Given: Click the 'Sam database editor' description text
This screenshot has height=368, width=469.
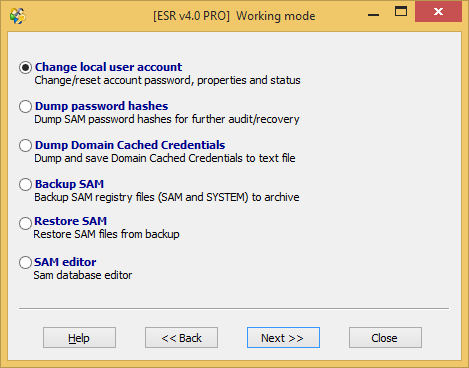Looking at the screenshot, I should tap(83, 275).
